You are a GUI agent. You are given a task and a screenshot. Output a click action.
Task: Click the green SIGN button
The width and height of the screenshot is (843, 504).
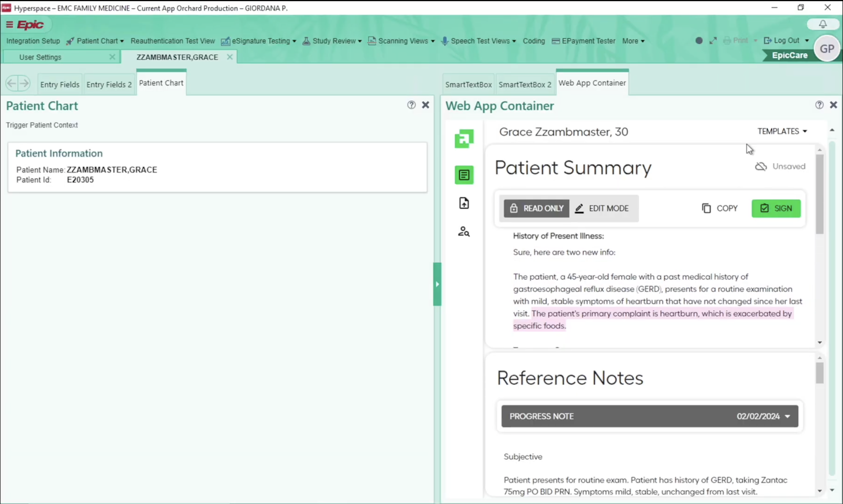tap(776, 209)
